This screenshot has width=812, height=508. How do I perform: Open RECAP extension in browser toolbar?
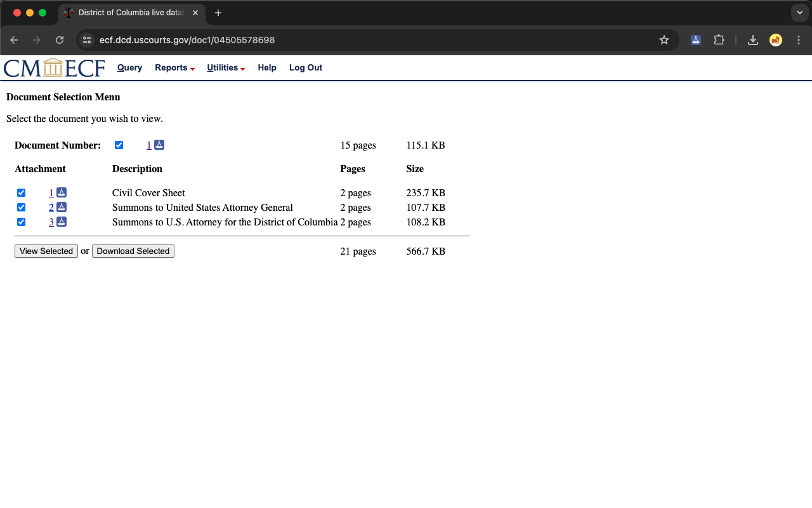point(696,40)
